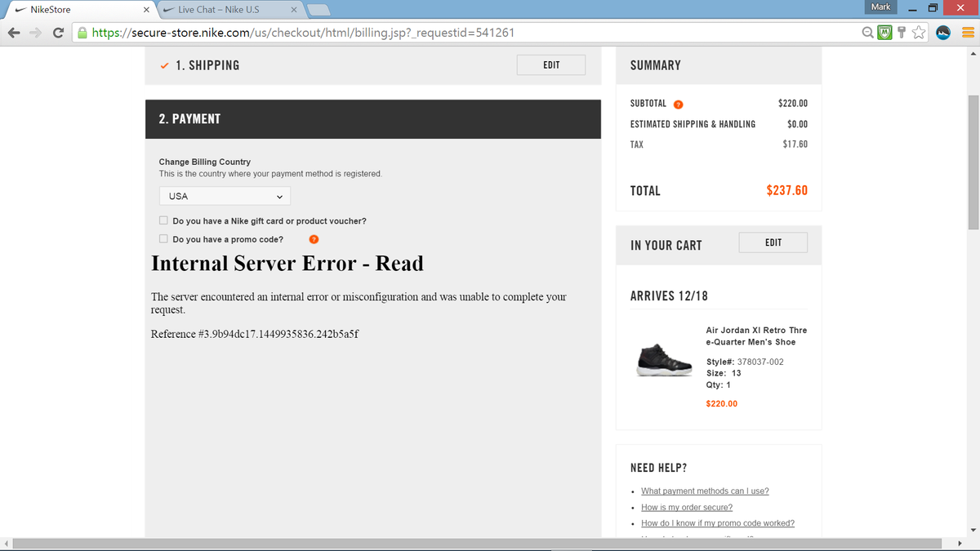Screen dimensions: 980x551
Task: Click the total amount $237.60
Action: coord(786,191)
